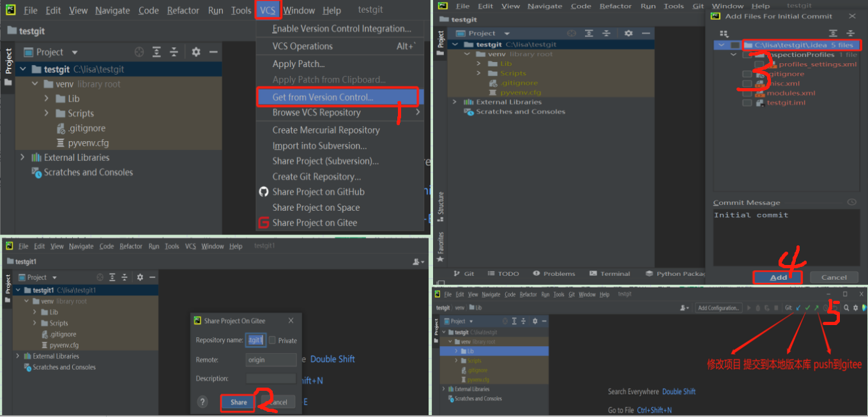
Task: Choose Create Git Repository menu entry
Action: 316,176
